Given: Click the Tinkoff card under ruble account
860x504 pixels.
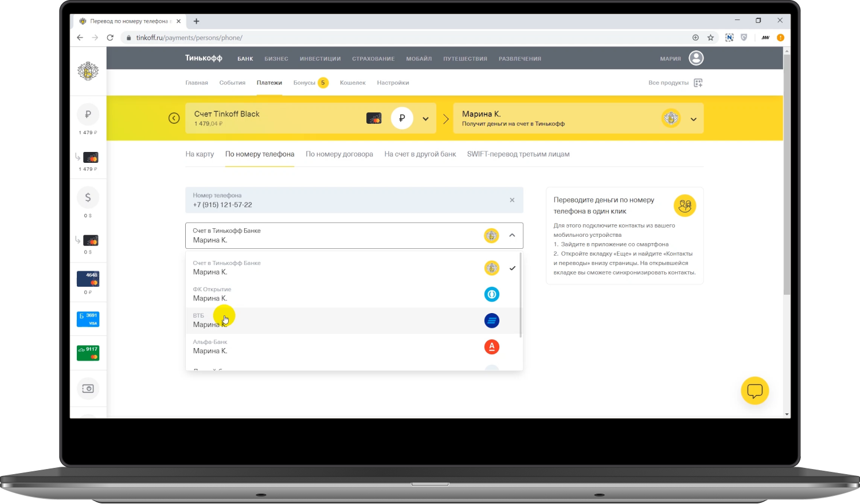Looking at the screenshot, I should tap(91, 157).
